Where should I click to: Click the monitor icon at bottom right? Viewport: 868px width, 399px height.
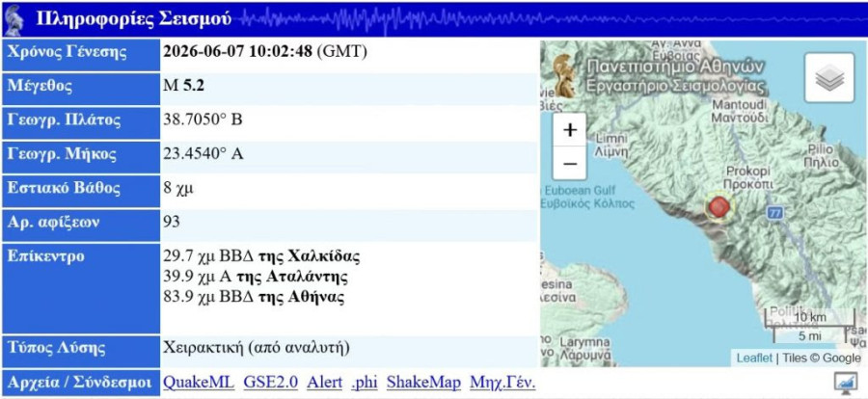(845, 383)
